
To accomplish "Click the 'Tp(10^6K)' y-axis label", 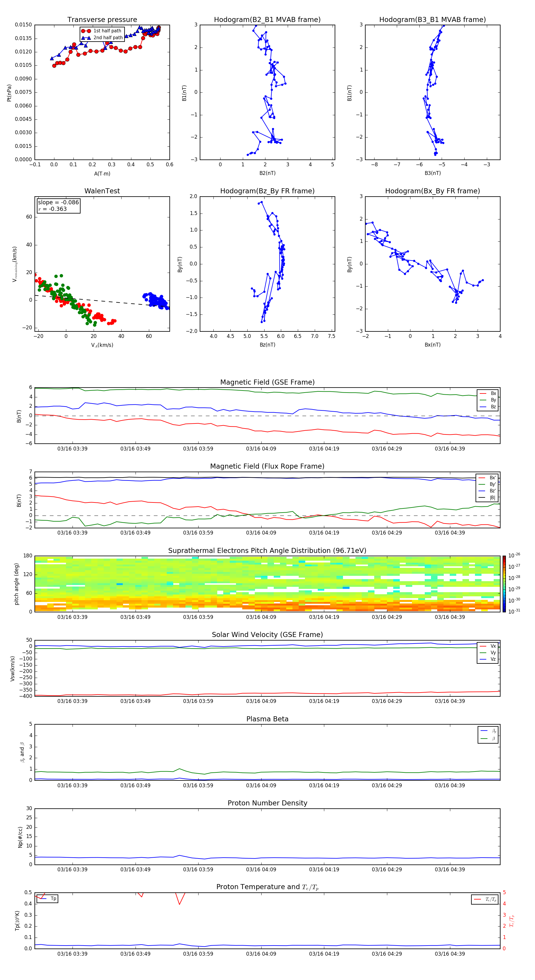I will [17, 921].
